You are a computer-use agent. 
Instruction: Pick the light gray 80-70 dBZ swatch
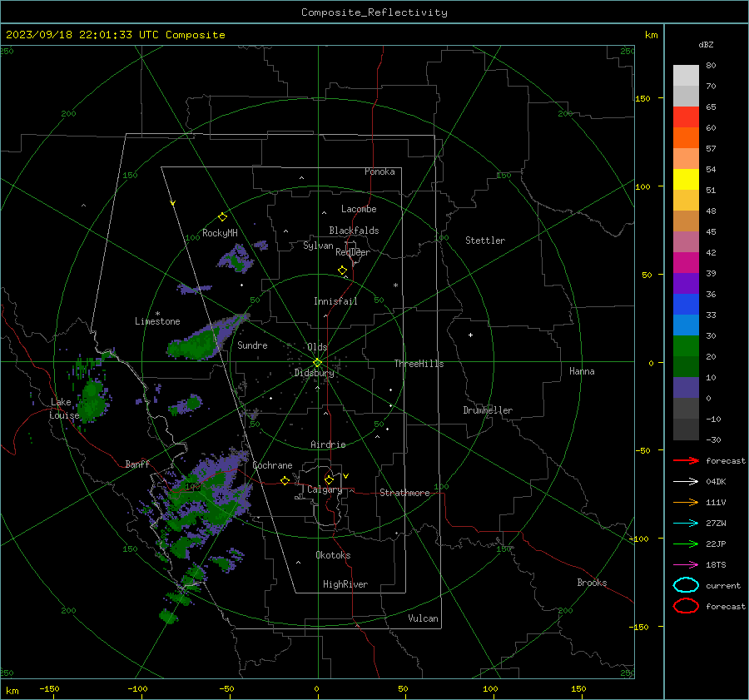(686, 76)
